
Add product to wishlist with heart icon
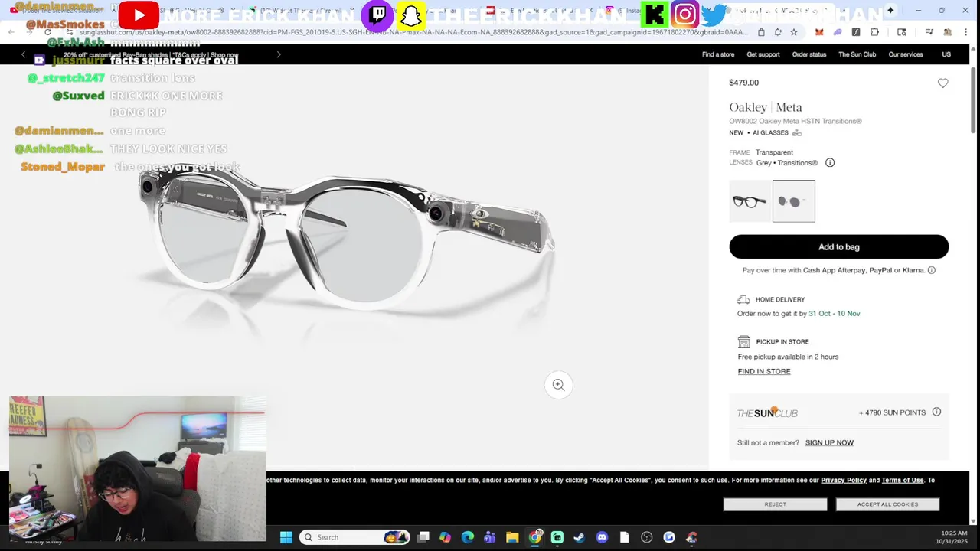(x=942, y=83)
